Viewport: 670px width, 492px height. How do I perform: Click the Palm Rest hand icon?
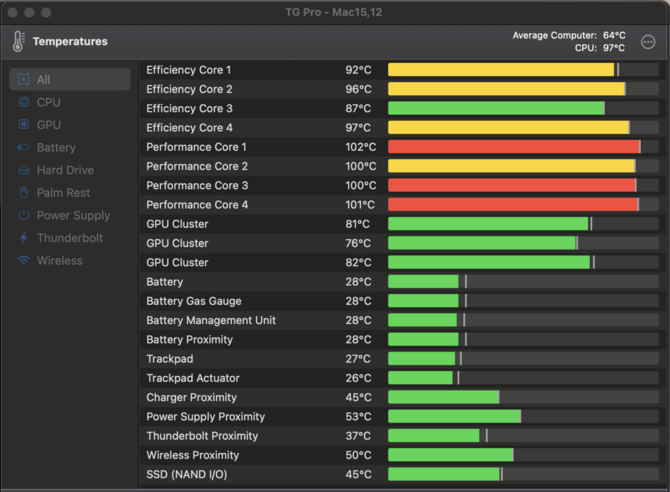pyautogui.click(x=24, y=192)
